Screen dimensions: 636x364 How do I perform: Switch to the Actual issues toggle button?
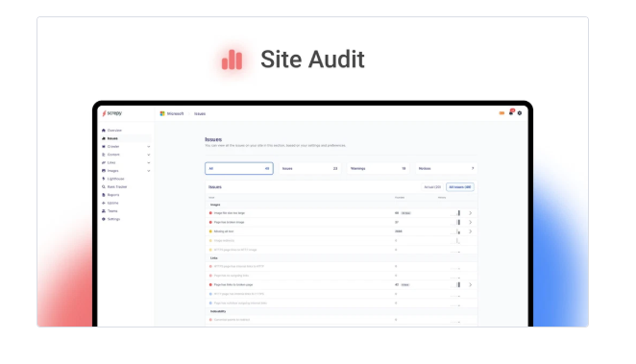pyautogui.click(x=432, y=187)
